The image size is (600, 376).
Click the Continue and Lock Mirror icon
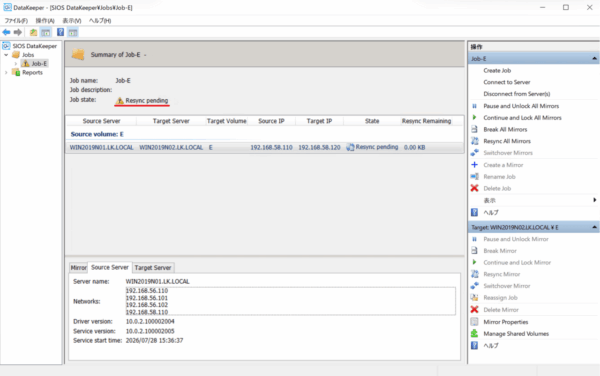pyautogui.click(x=474, y=262)
